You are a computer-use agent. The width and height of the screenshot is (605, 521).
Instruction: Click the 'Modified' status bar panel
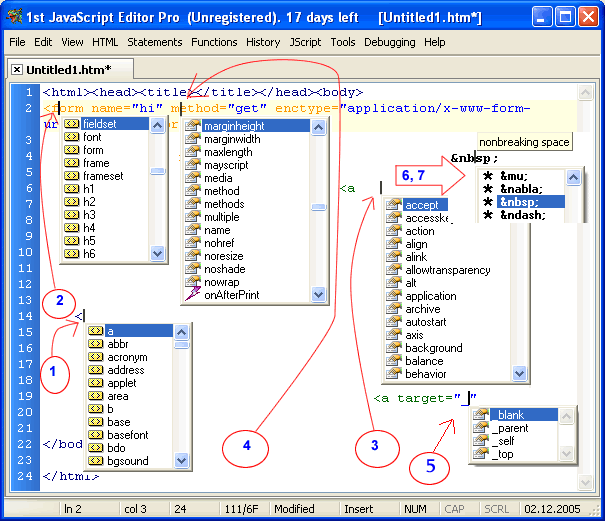click(294, 509)
